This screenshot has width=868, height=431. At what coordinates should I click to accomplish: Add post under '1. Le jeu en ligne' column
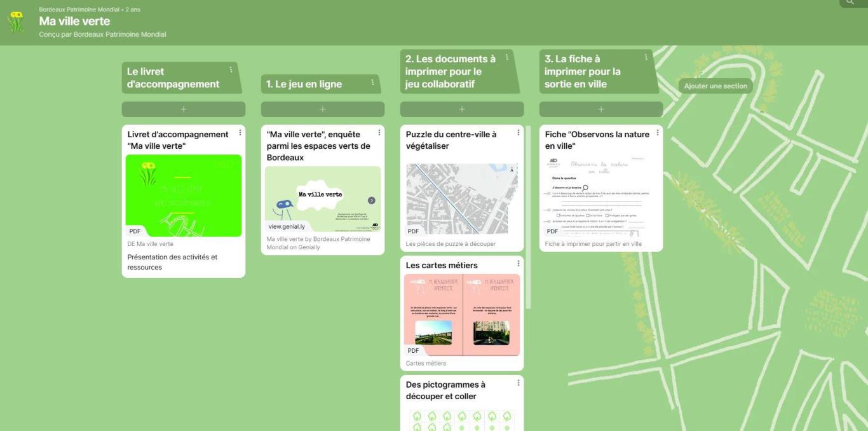(x=323, y=109)
